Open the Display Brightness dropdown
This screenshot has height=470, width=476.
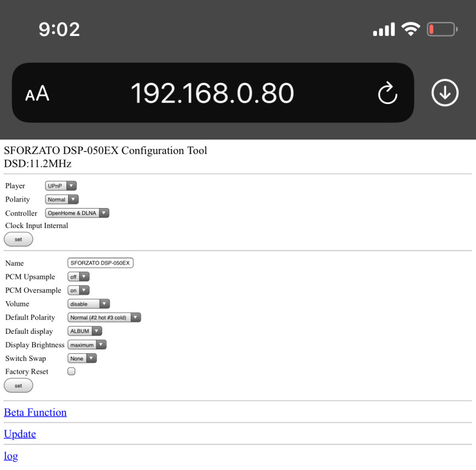87,344
